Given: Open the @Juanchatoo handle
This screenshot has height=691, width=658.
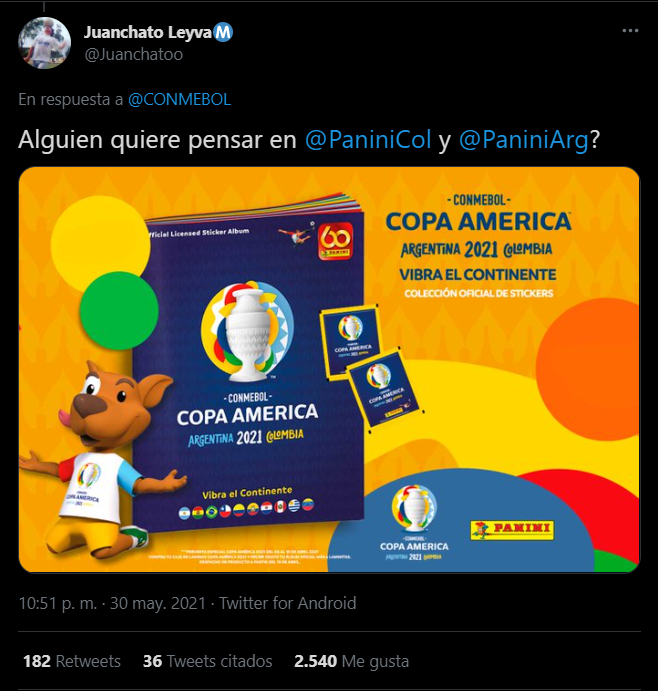Looking at the screenshot, I should tap(134, 55).
